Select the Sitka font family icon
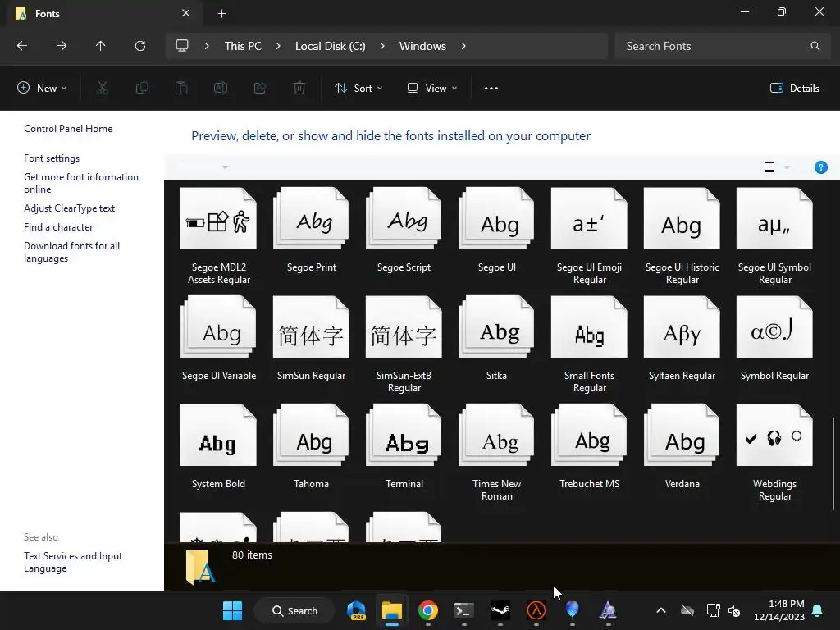Screen dimensions: 840x630 click(496, 326)
